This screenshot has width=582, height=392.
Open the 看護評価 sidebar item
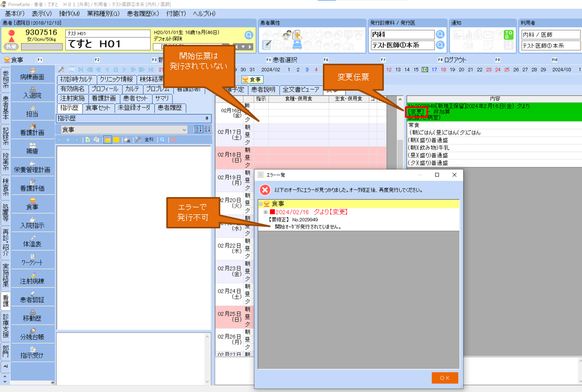tap(32, 186)
